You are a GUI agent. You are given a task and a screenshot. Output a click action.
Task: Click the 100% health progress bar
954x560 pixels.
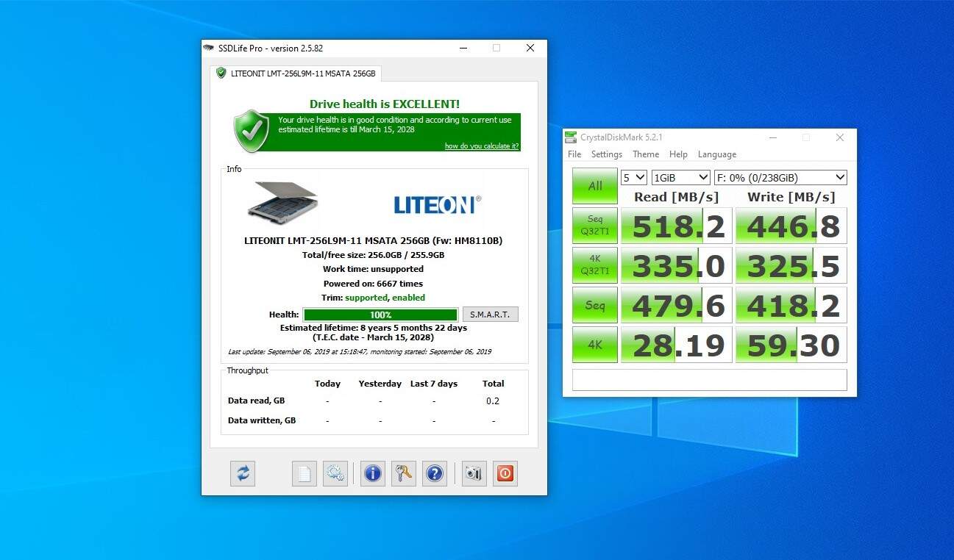point(380,315)
